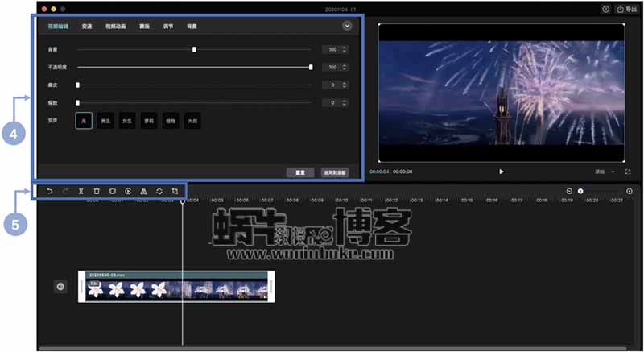The width and height of the screenshot is (644, 352).
Task: Click the clip filename label on timeline
Action: coord(107,275)
